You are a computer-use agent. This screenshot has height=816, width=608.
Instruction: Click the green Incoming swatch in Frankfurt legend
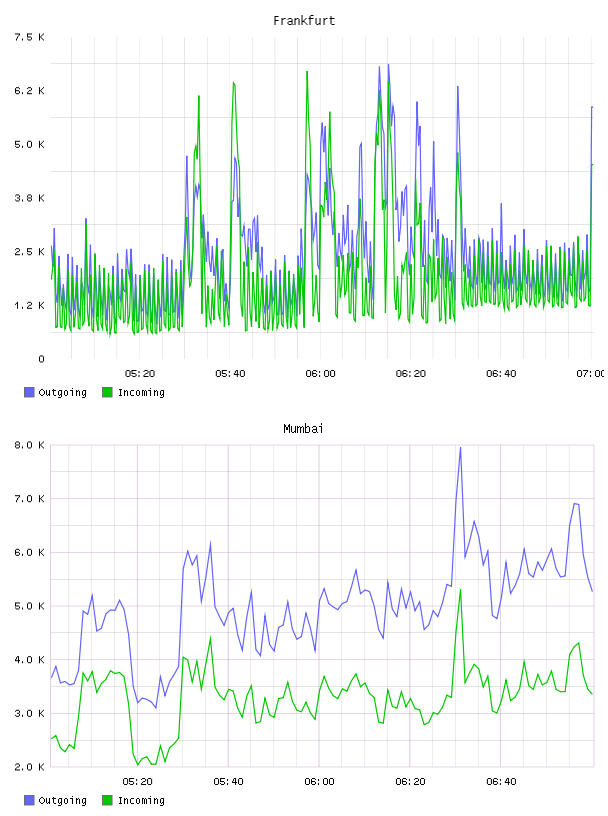107,392
